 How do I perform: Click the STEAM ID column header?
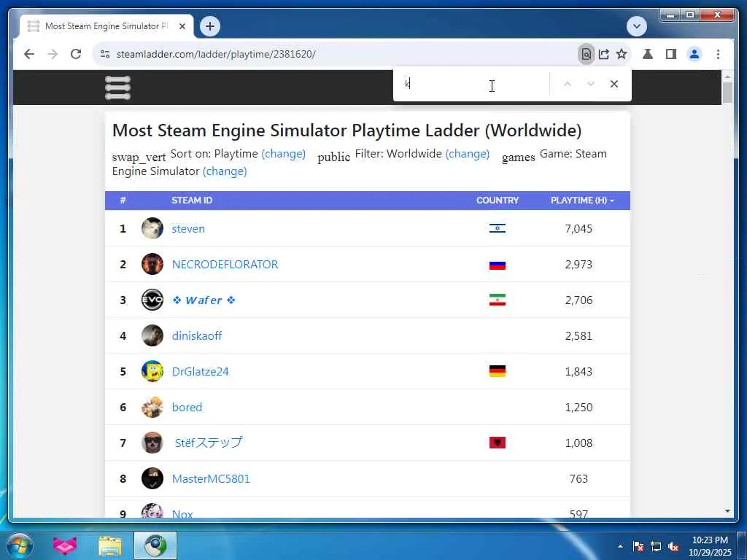[x=192, y=201]
